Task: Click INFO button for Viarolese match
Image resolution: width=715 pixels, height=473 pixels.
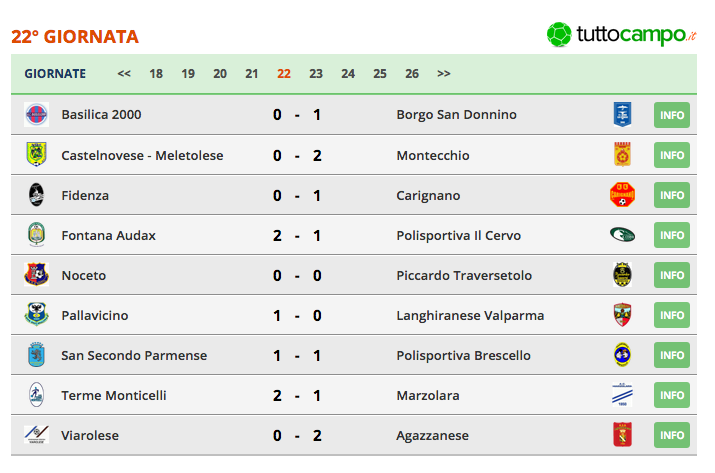Action: (672, 435)
